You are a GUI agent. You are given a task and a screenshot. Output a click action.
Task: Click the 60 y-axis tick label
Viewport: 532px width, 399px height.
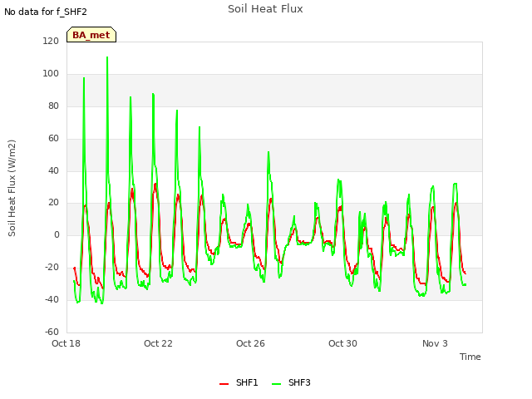(x=53, y=138)
